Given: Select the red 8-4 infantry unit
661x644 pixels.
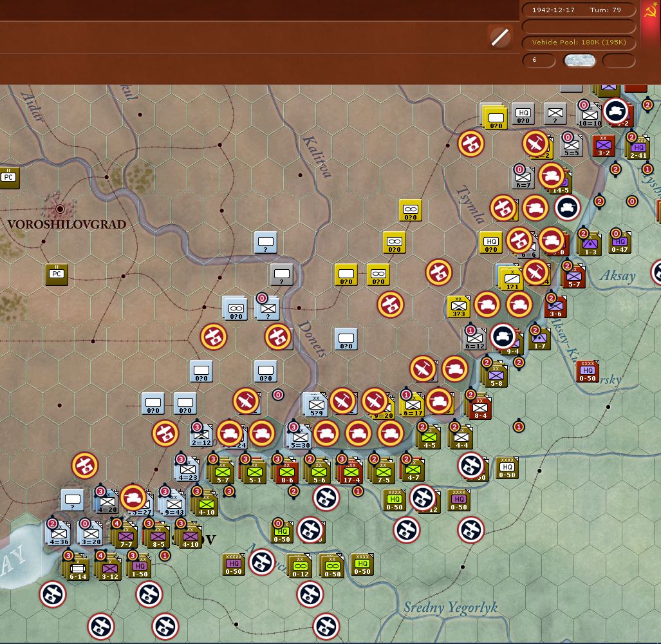Looking at the screenshot, I should coord(479,408).
